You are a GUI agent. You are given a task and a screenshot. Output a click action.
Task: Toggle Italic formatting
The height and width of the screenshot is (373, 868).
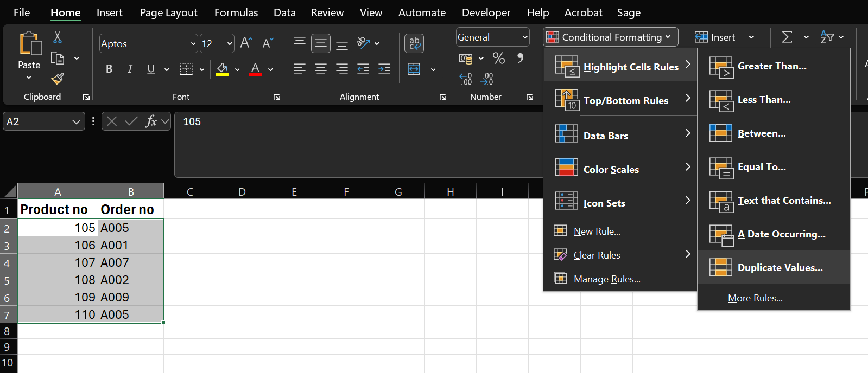130,69
